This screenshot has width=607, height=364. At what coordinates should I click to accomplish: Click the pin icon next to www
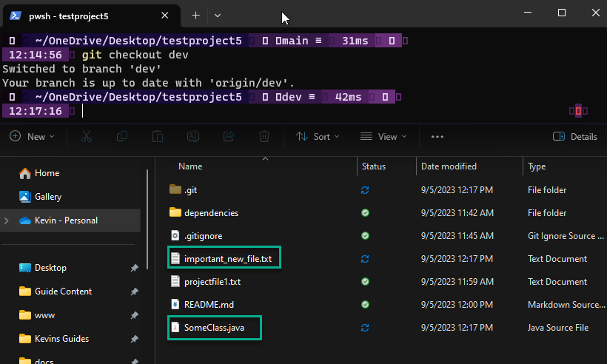point(134,315)
